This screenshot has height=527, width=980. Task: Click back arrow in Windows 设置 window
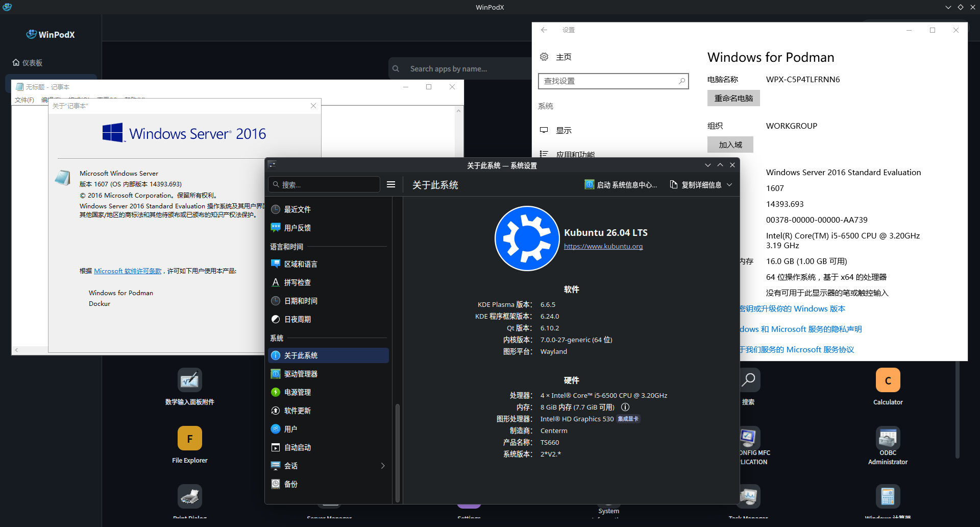[544, 30]
